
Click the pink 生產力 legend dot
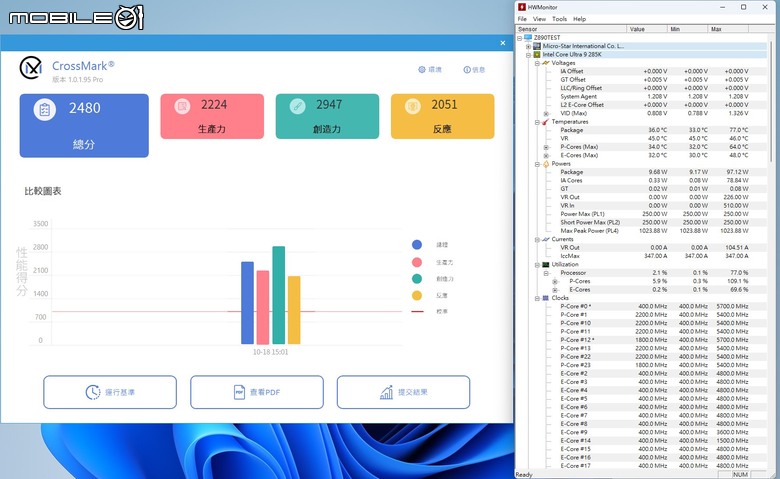(x=417, y=262)
